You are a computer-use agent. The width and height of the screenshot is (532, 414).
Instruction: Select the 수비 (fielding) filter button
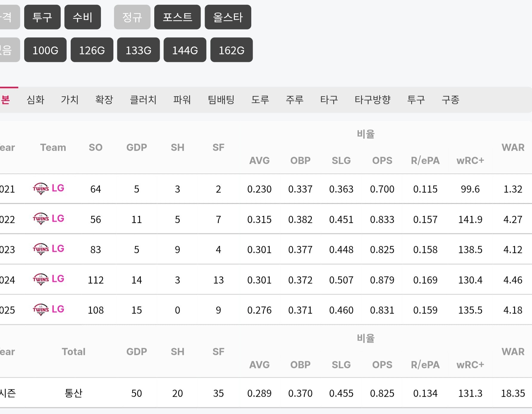[x=83, y=17]
